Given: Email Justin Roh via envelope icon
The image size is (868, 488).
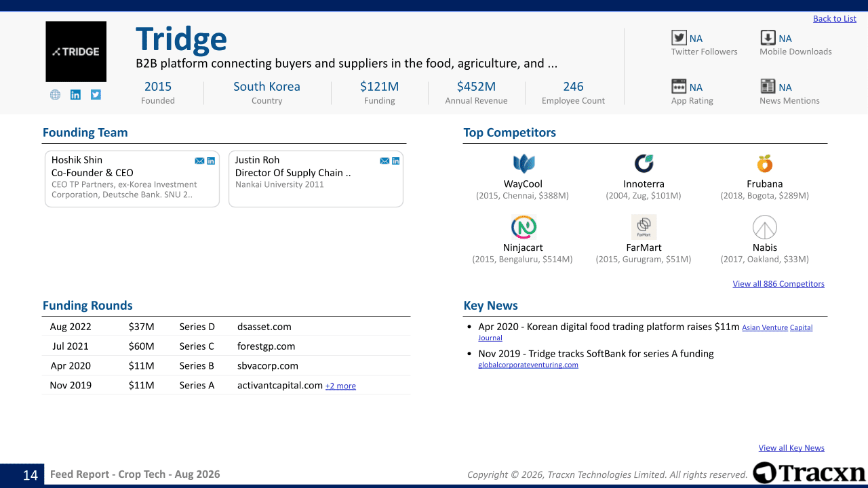Looking at the screenshot, I should [384, 161].
